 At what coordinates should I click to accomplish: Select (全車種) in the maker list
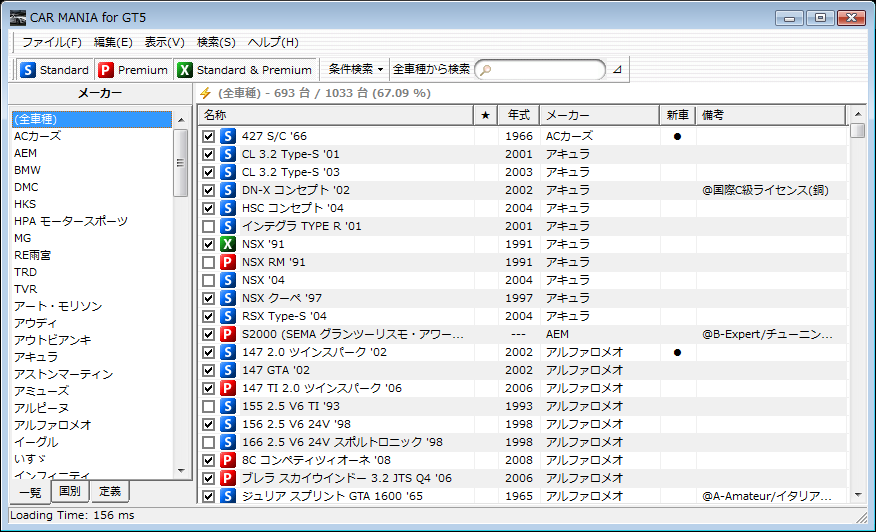tap(92, 119)
